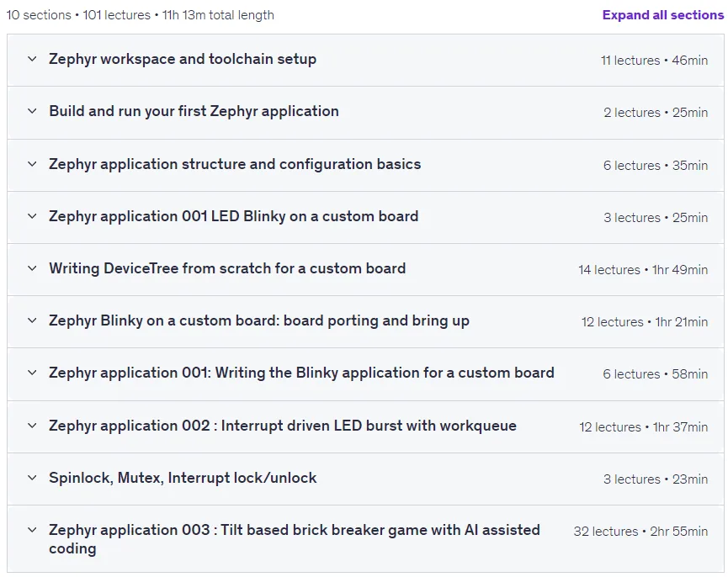Expand chevron for Tilt based brick breaker game section
Image resolution: width=728 pixels, height=577 pixels.
click(32, 530)
